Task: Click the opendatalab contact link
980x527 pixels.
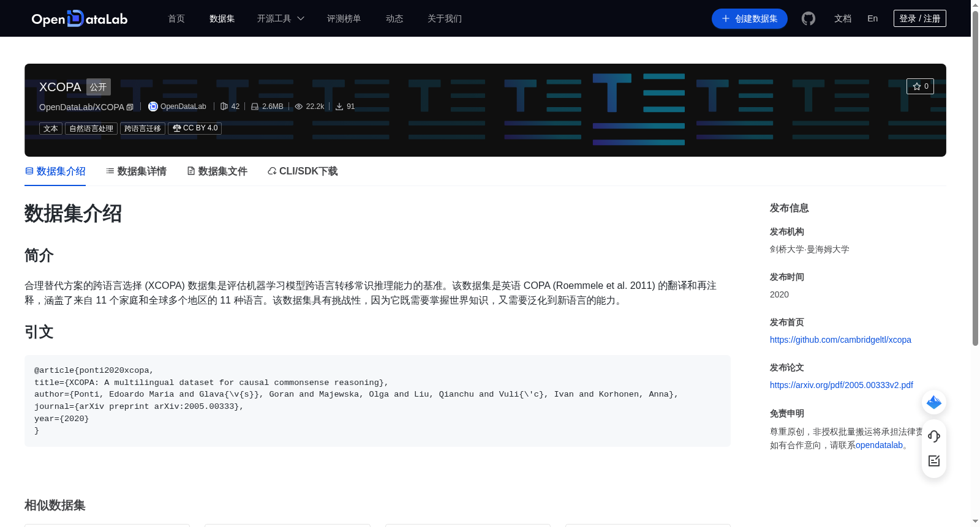Action: 879,445
